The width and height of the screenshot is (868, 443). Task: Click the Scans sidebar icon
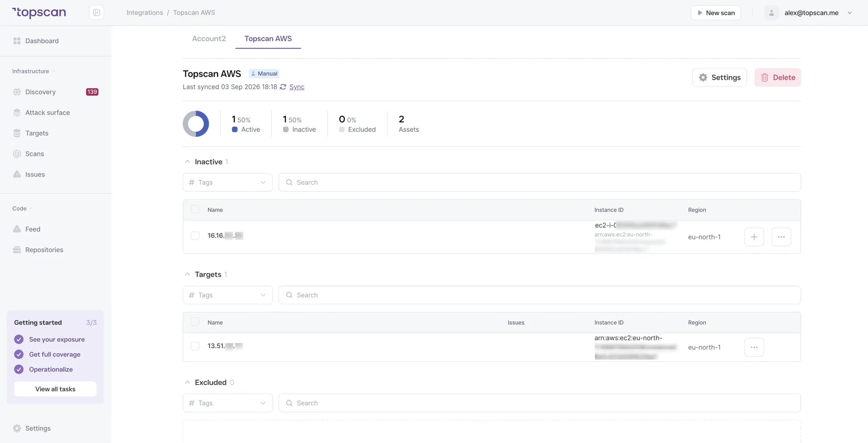(x=17, y=154)
